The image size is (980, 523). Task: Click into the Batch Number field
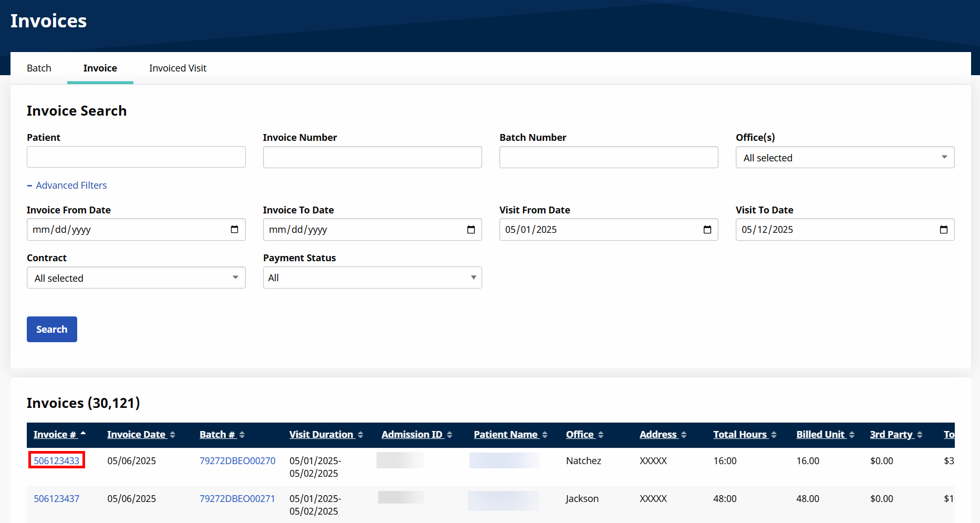(x=608, y=157)
